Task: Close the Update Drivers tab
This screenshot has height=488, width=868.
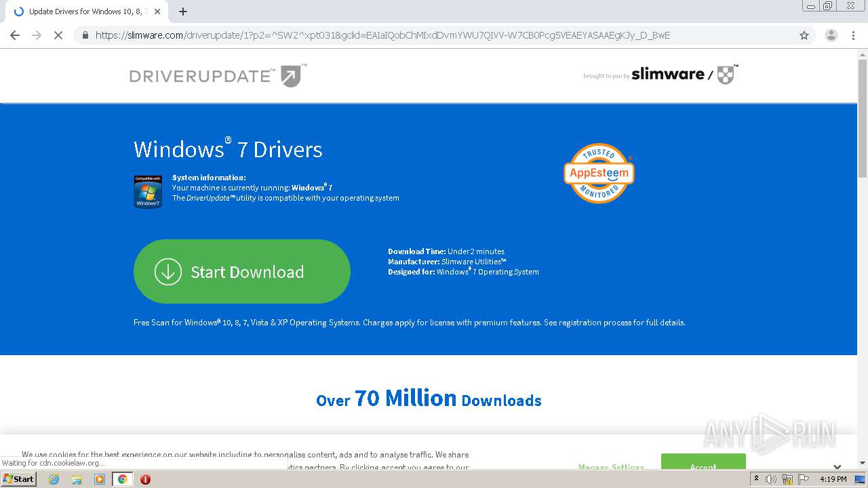Action: (157, 12)
